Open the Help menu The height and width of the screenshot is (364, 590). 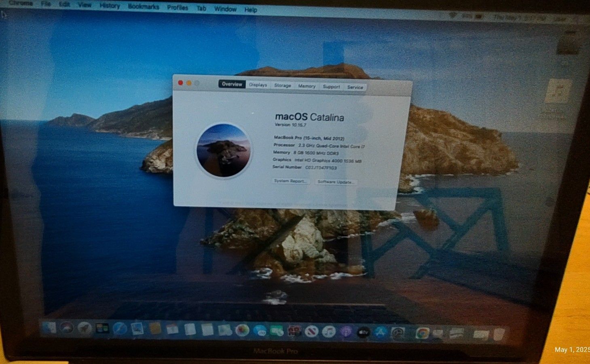251,9
